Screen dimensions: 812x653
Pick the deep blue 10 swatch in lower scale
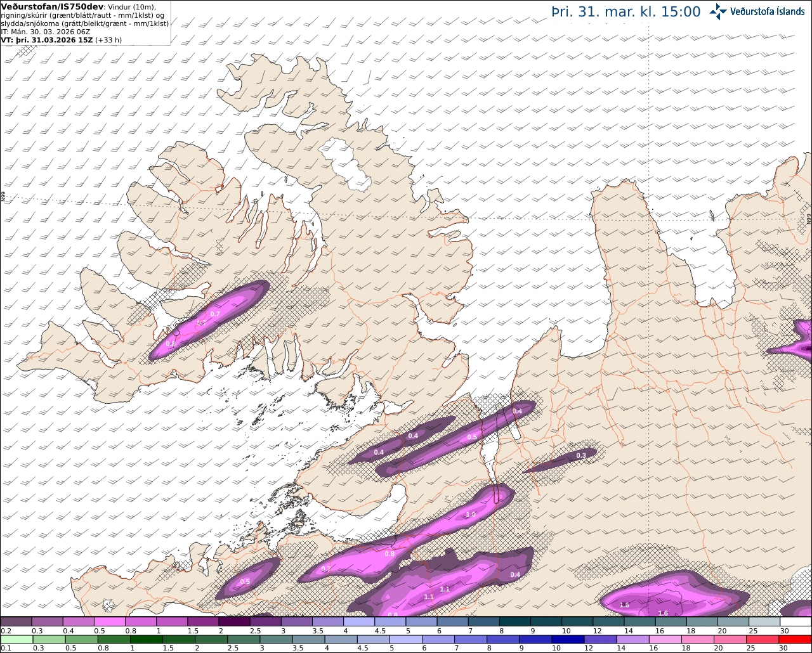[568, 639]
